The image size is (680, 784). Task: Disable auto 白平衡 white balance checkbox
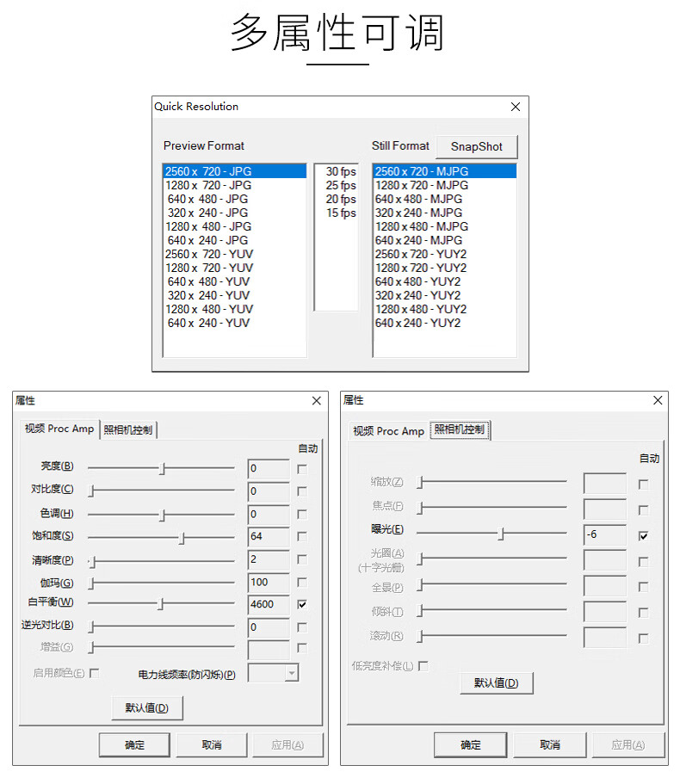coord(302,604)
